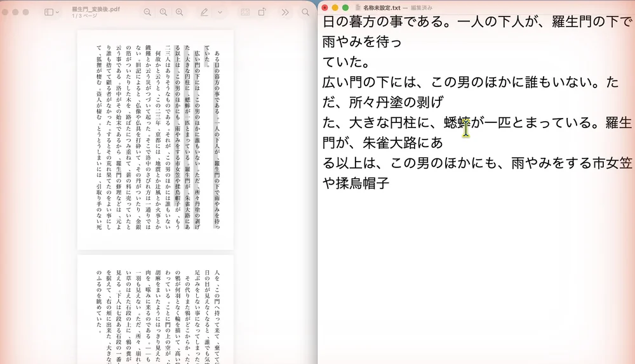
Task: Open the sidebar view button in Preview
Action: [49, 12]
